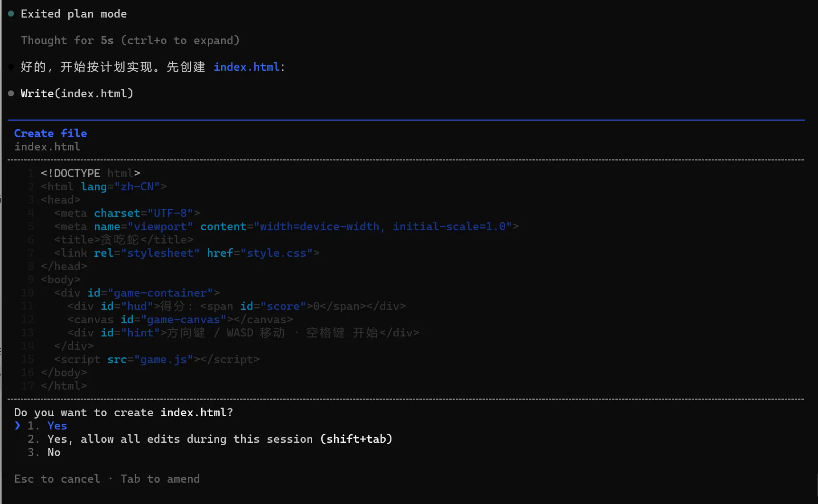Click the selection arrow cursor beside Yes
Image resolution: width=818 pixels, height=504 pixels.
pos(18,426)
